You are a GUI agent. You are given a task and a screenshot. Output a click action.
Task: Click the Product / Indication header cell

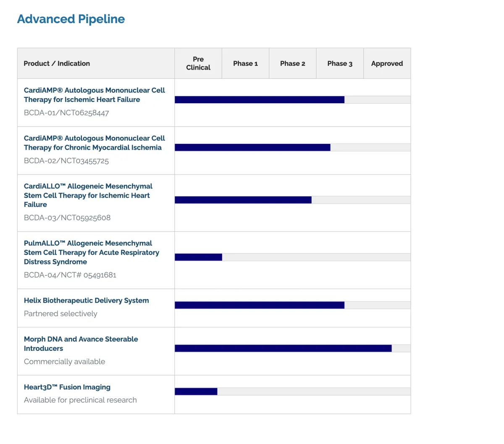(x=96, y=63)
